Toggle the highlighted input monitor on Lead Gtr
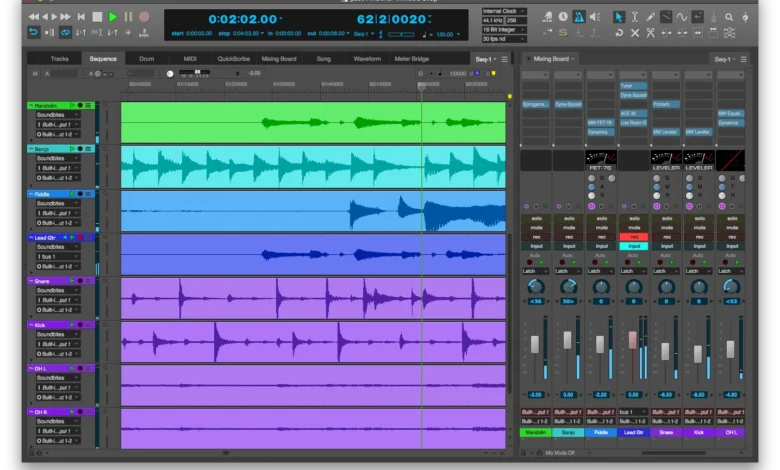 [634, 246]
